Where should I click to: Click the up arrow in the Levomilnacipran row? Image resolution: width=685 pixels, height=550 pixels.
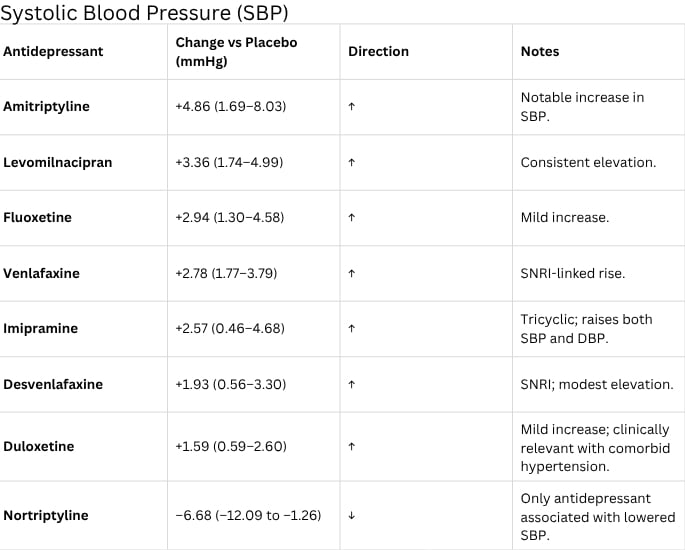click(x=351, y=162)
